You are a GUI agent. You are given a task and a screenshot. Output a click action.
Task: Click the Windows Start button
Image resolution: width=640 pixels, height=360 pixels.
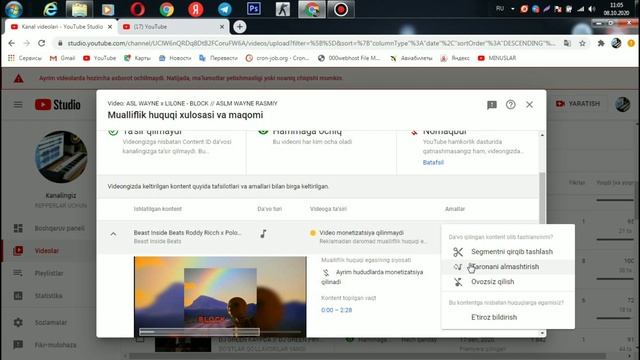[13, 9]
